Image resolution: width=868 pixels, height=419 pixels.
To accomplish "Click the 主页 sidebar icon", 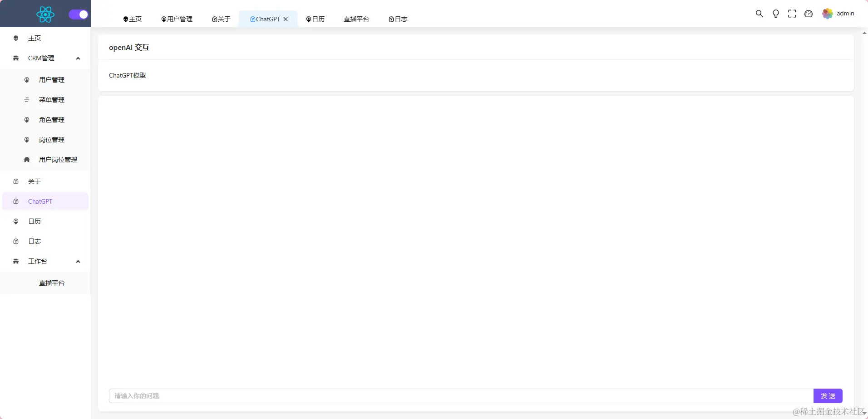I will (16, 38).
